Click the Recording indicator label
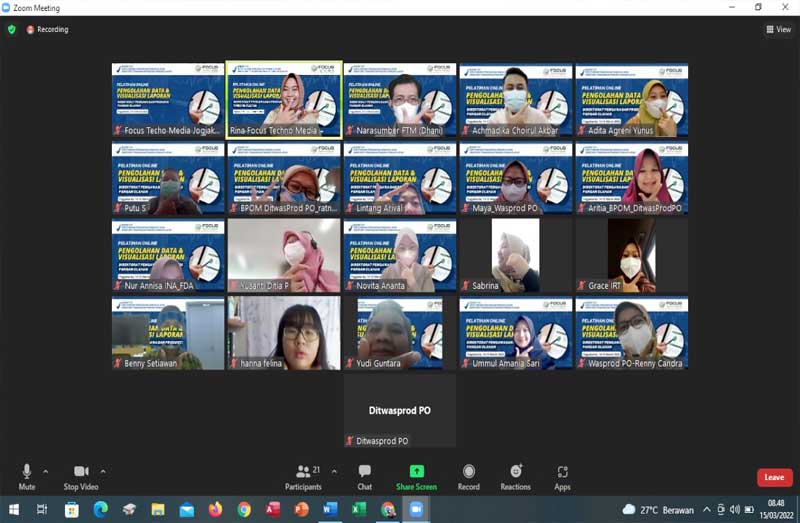 tap(47, 29)
